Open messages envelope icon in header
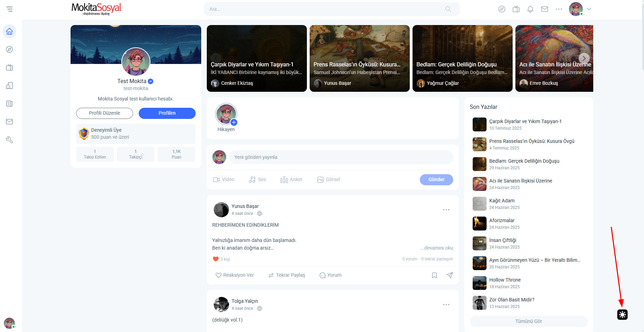The width and height of the screenshot is (644, 332). [544, 9]
